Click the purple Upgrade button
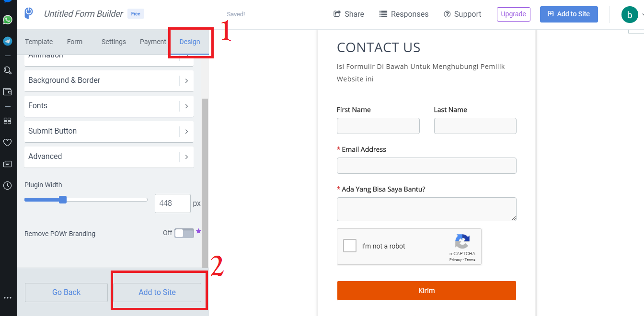The image size is (644, 316). coord(513,14)
